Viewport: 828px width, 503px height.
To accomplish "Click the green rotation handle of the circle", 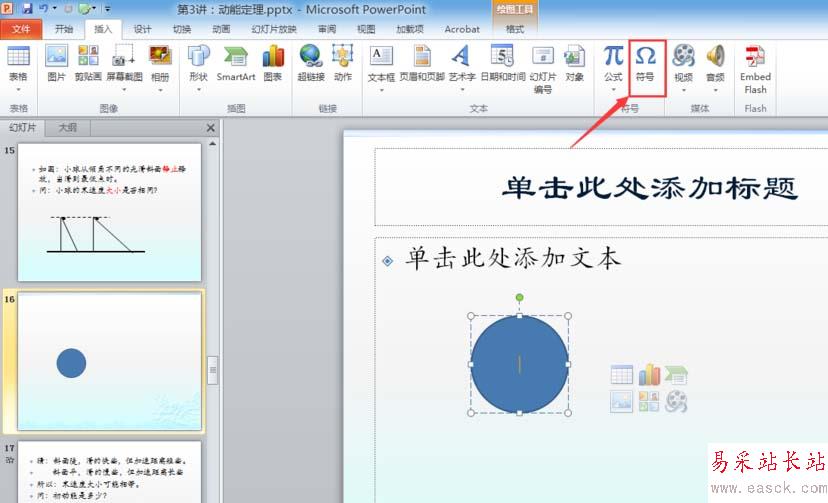I will click(520, 298).
